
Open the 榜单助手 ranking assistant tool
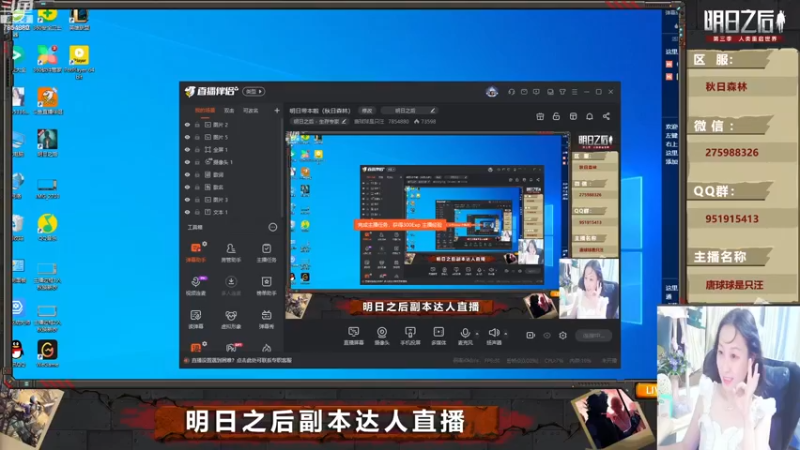pos(266,286)
